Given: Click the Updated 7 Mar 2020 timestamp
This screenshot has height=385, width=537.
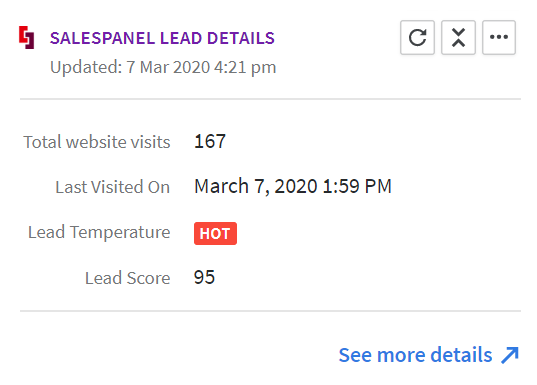Looking at the screenshot, I should (163, 67).
